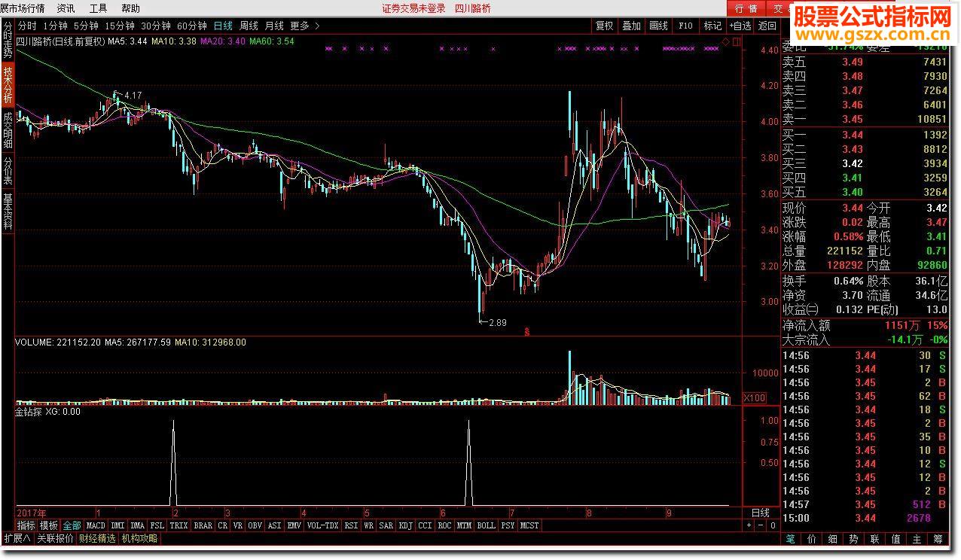
Task: Select the 分时 period tab
Action: click(x=27, y=26)
